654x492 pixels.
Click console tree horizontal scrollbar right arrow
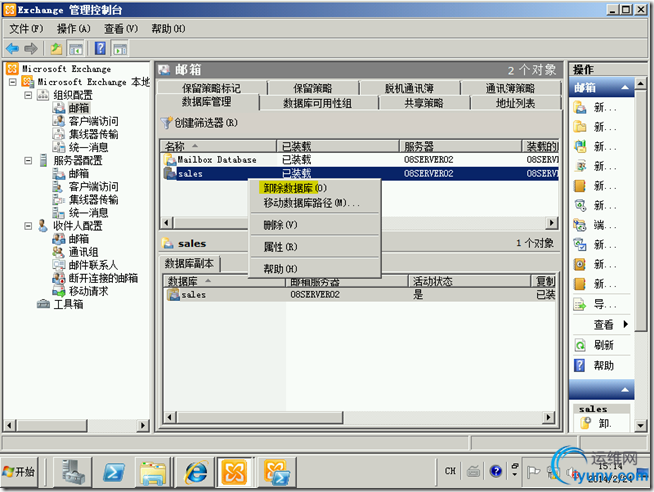click(x=143, y=425)
